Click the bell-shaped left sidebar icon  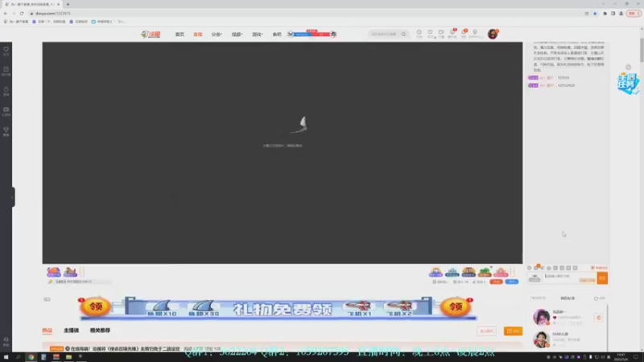coord(6,91)
